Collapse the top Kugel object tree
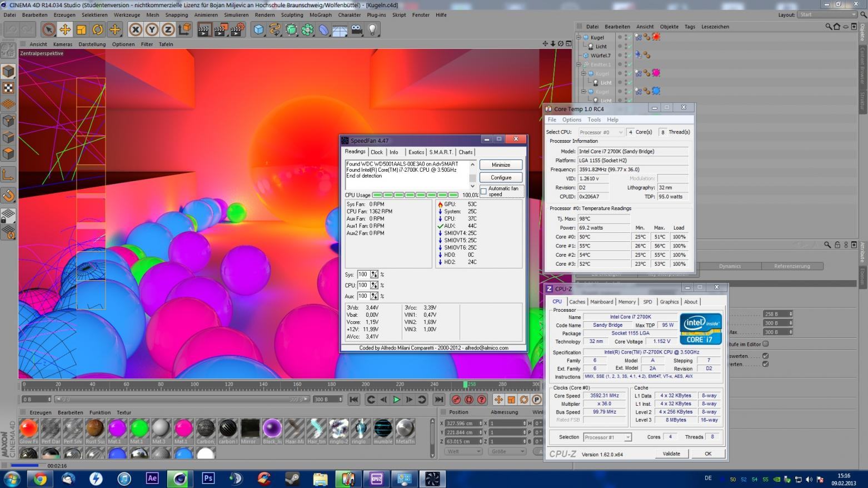The width and height of the screenshot is (868, 488). [x=578, y=37]
